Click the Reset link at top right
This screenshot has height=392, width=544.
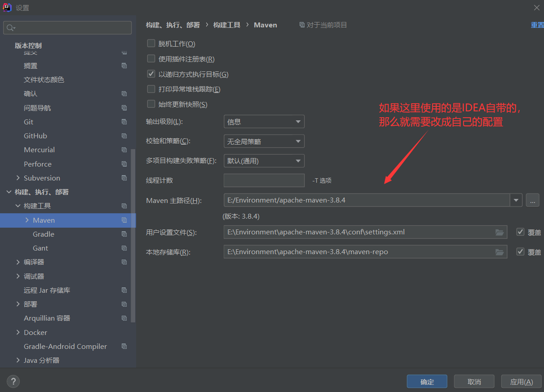[x=537, y=25]
